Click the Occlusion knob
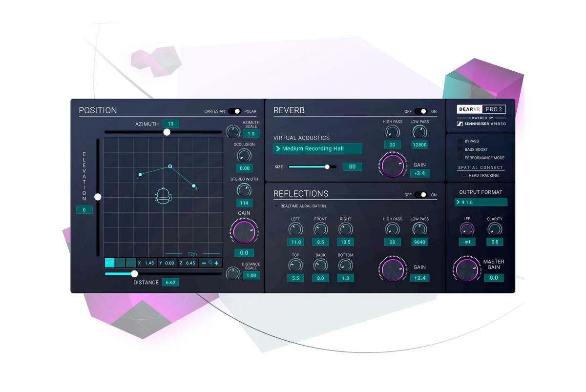 pos(244,156)
